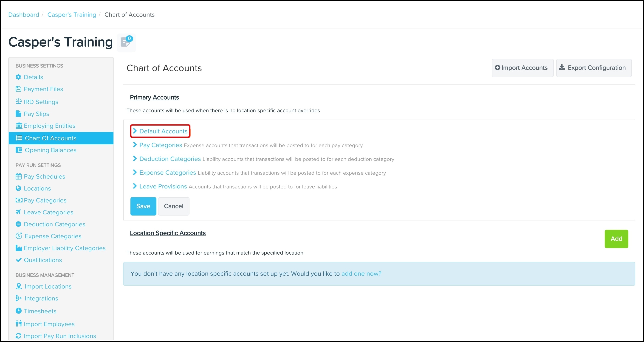This screenshot has height=342, width=644.
Task: Click the people icon for Import Employees
Action: [x=19, y=324]
